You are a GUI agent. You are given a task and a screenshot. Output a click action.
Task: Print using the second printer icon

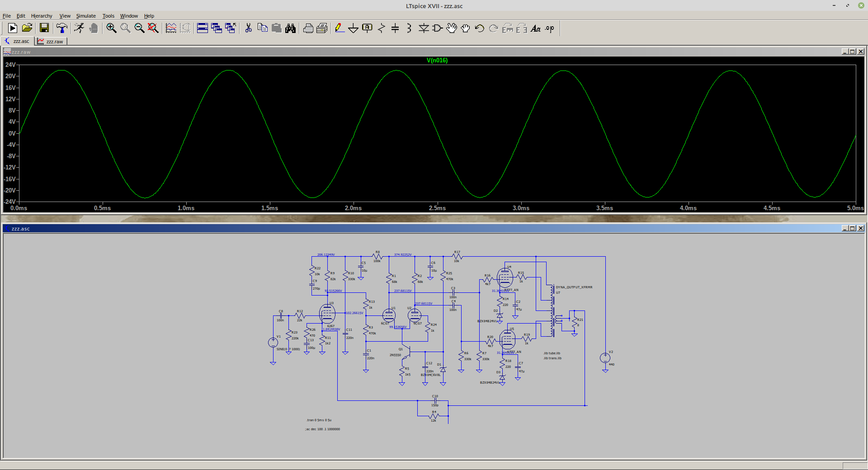click(322, 28)
